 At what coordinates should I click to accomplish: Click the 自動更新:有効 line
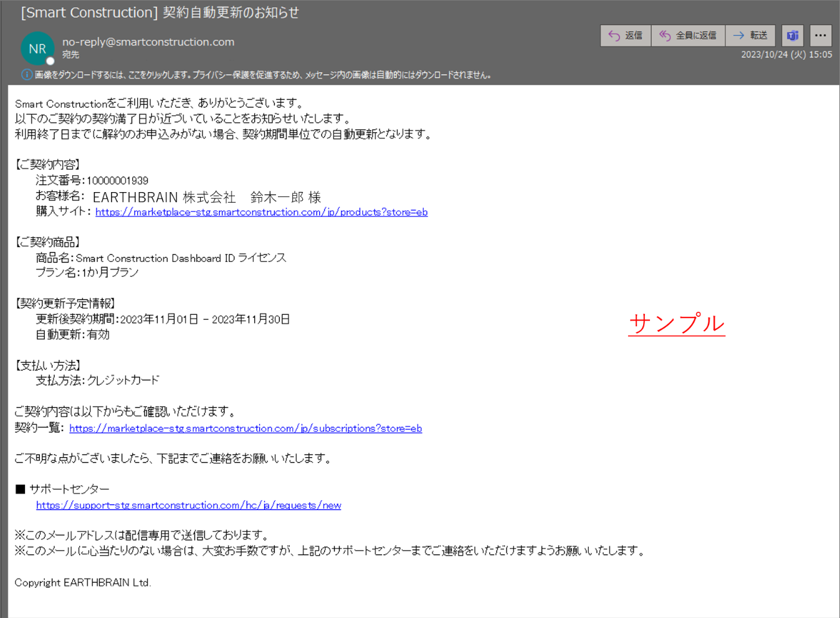pos(72,335)
